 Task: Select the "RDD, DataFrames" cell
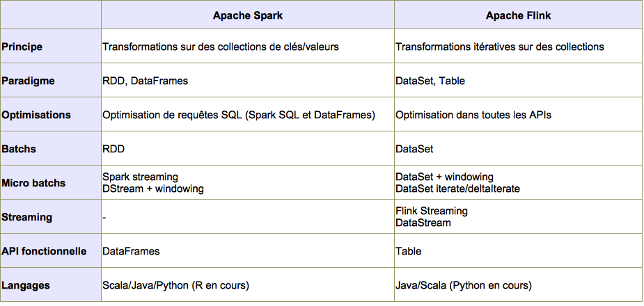coord(145,81)
